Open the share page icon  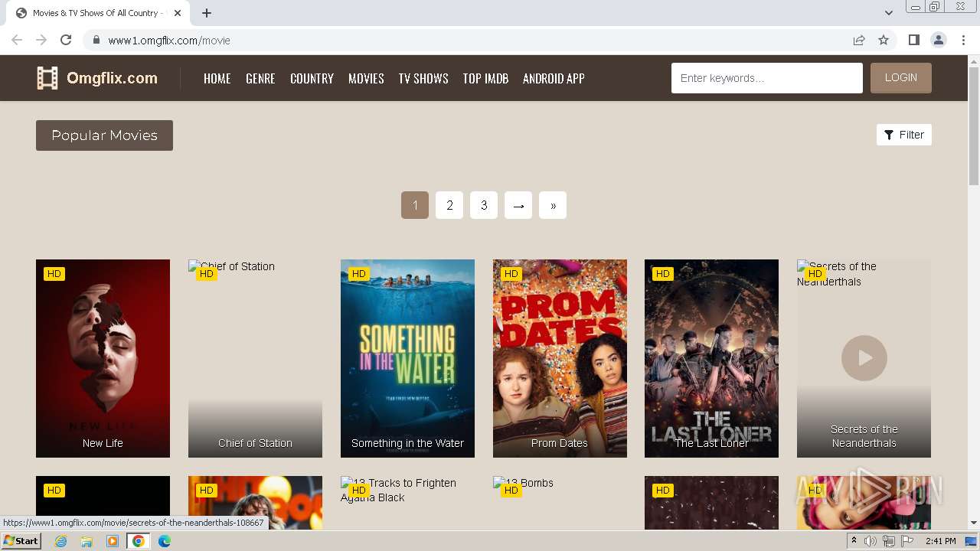(859, 40)
